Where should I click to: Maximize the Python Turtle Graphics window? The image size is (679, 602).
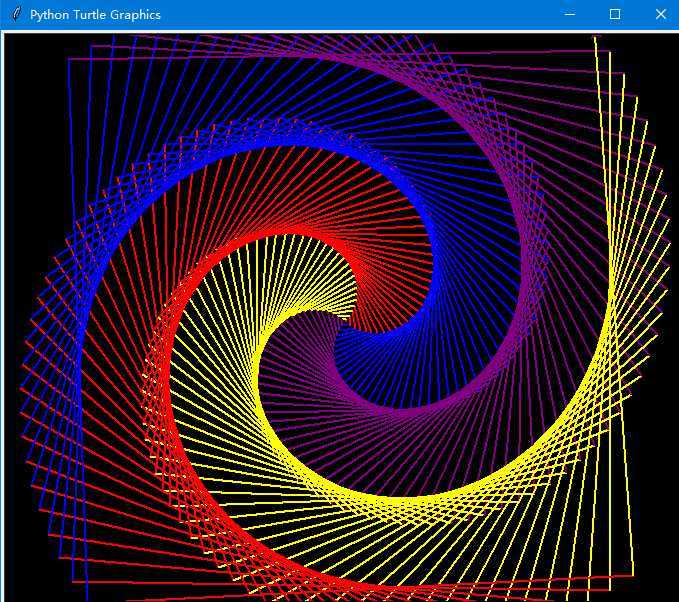(615, 14)
